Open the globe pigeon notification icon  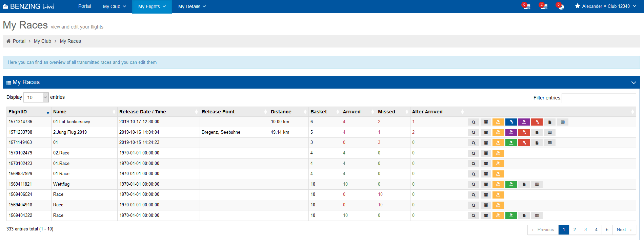[560, 6]
